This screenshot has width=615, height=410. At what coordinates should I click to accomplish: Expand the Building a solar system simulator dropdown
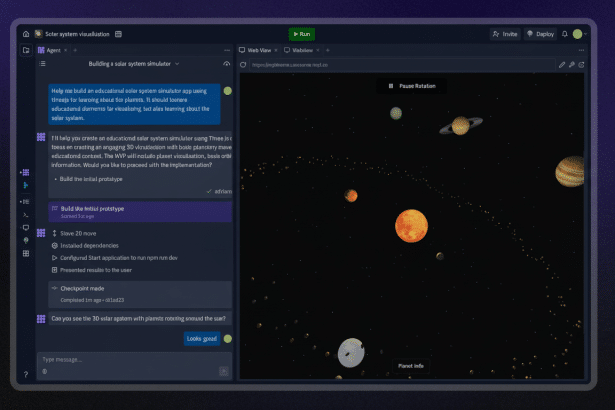click(x=134, y=64)
